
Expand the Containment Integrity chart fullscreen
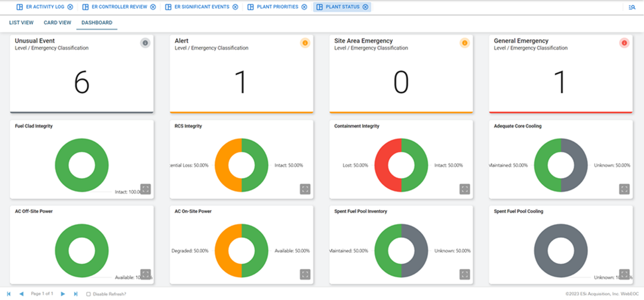tap(464, 189)
